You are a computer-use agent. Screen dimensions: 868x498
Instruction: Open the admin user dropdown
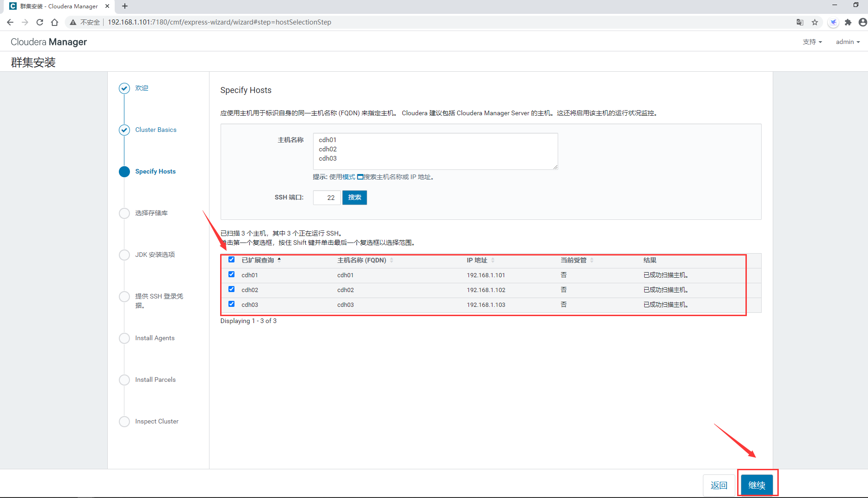coord(848,42)
